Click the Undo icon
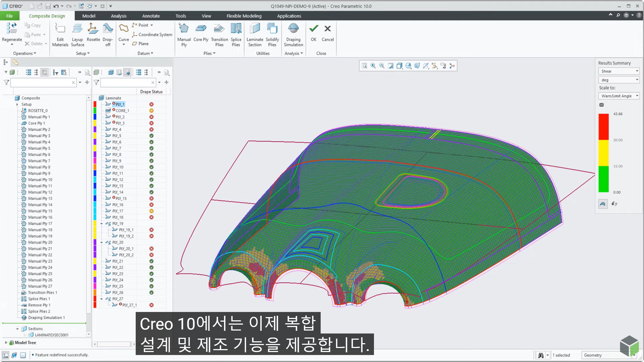Image resolution: width=644 pixels, height=362 pixels. [56, 6]
